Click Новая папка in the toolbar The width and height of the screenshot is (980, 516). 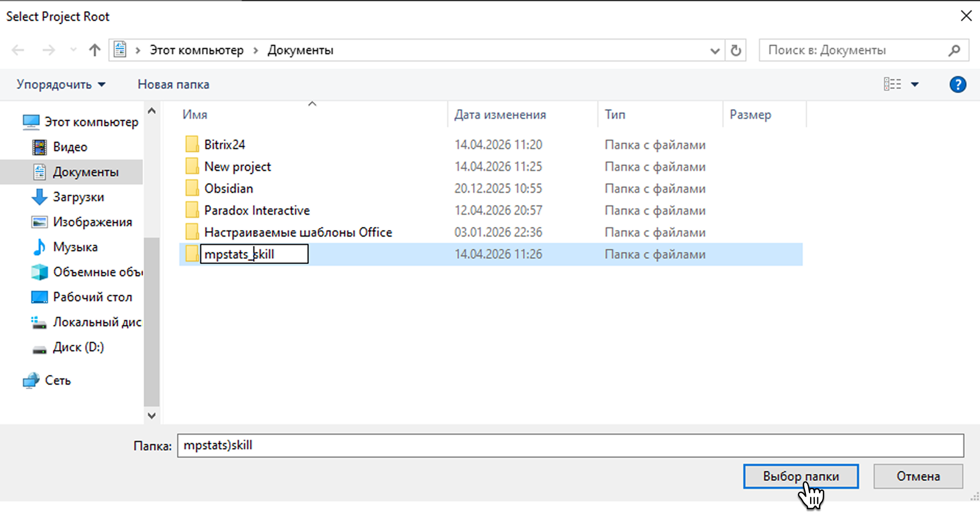click(173, 84)
